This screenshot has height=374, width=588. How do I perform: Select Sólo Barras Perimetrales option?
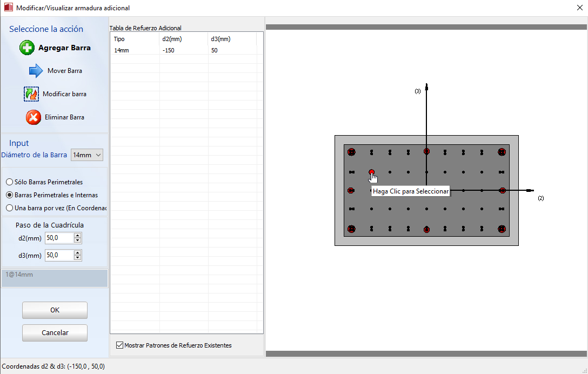tap(9, 182)
